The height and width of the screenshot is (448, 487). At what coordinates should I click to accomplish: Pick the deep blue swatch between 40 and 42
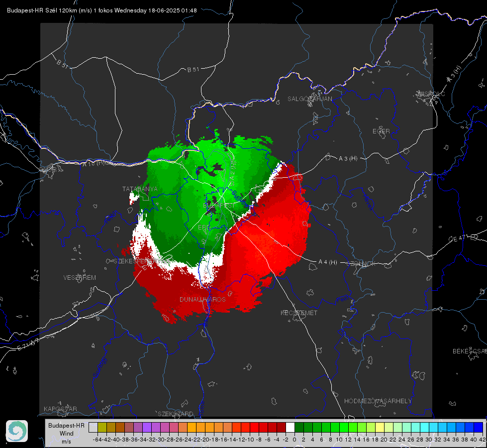[479, 427]
